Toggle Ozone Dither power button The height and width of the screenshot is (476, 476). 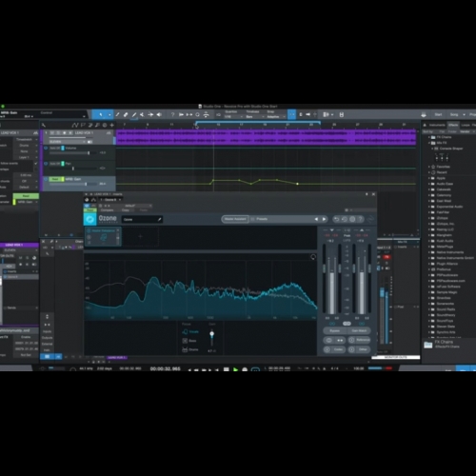coord(352,349)
